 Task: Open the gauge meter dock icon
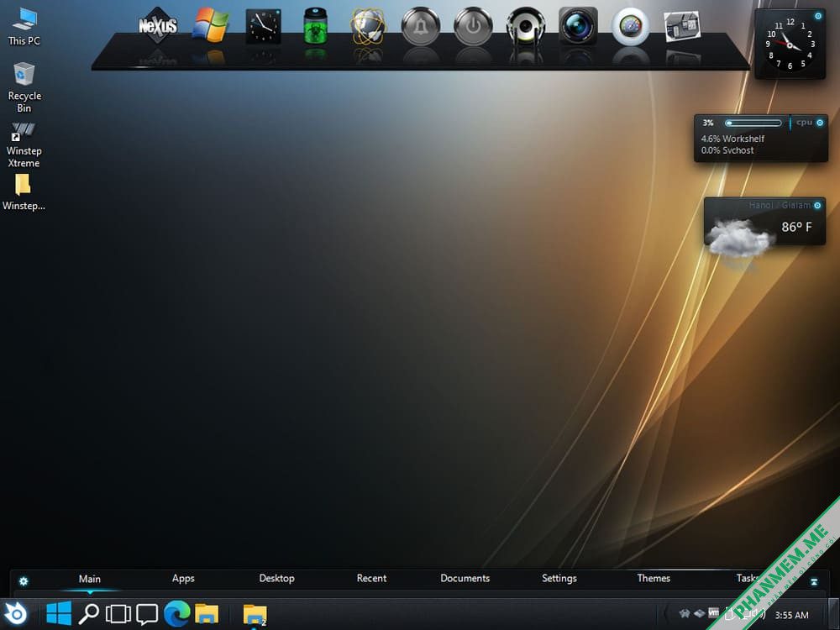[x=631, y=26]
